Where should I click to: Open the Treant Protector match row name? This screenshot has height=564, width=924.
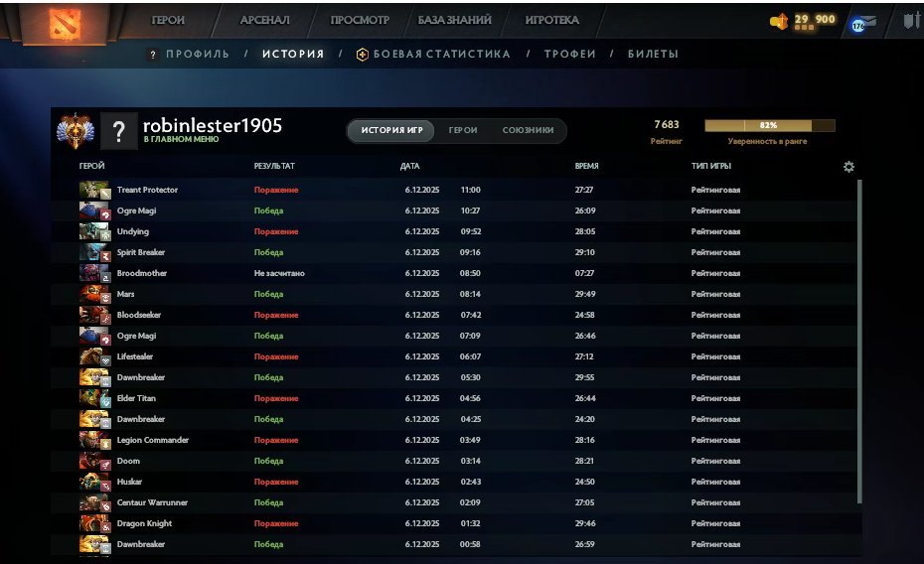[147, 190]
